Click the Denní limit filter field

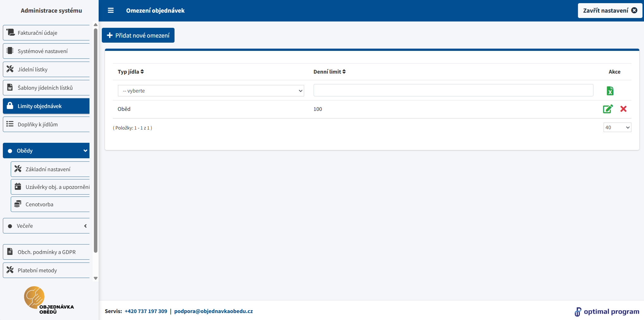click(x=453, y=90)
